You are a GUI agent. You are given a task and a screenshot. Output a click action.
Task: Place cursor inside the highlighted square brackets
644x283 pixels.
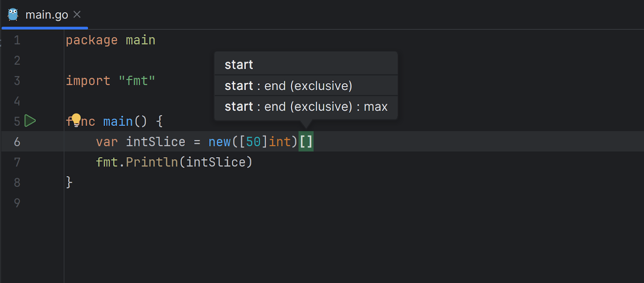coord(306,142)
